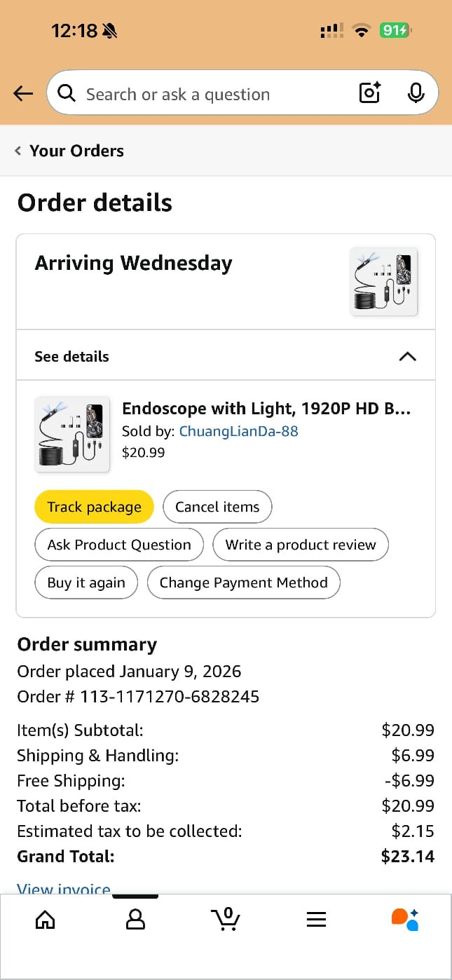Open the account profile icon
The width and height of the screenshot is (452, 980).
click(x=135, y=919)
